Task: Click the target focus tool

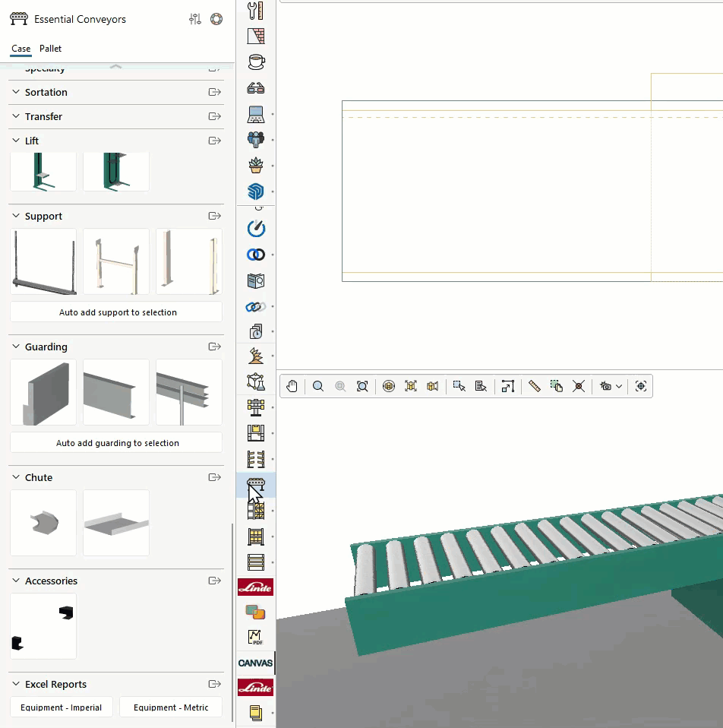Action: (641, 386)
